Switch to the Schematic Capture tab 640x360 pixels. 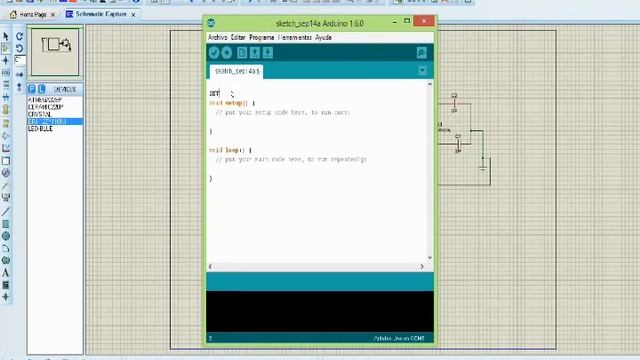pos(101,14)
